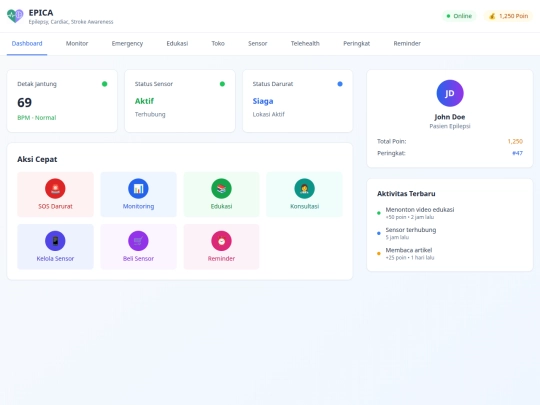Image resolution: width=540 pixels, height=405 pixels.
Task: Select the Konsultasi doctor icon
Action: click(304, 188)
